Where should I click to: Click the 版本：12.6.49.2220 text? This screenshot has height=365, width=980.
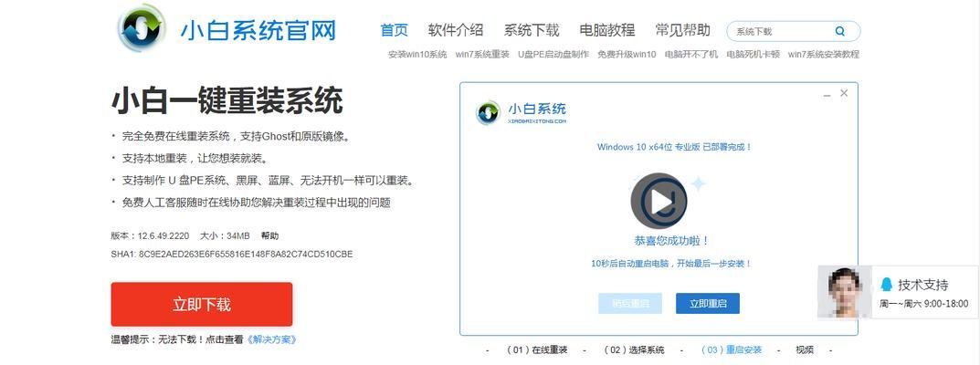(x=150, y=235)
